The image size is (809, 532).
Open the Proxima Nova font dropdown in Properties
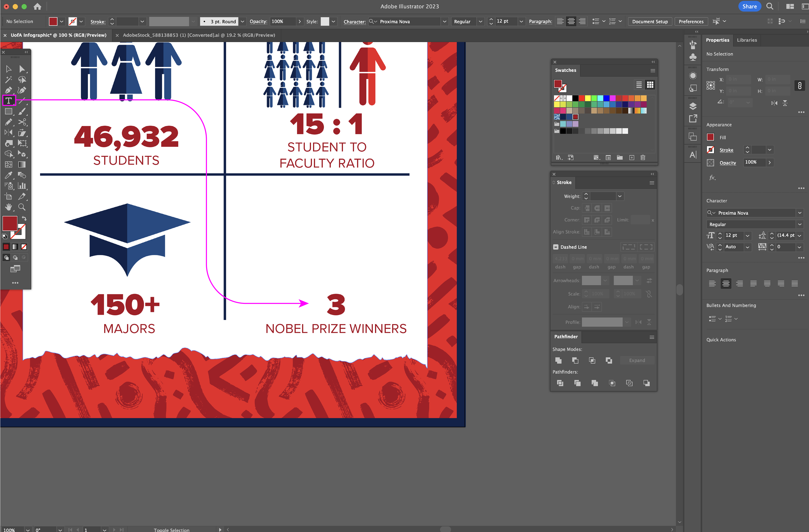tap(799, 213)
